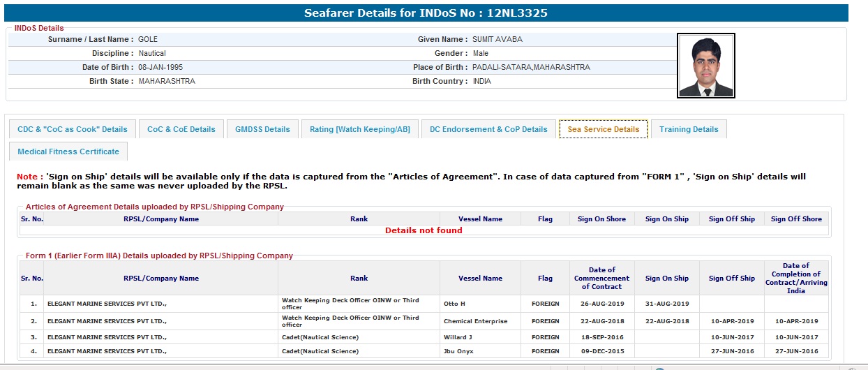Viewport: 868px width, 370px height.
Task: Click the Date of Commencement of Contract header
Action: tap(601, 278)
